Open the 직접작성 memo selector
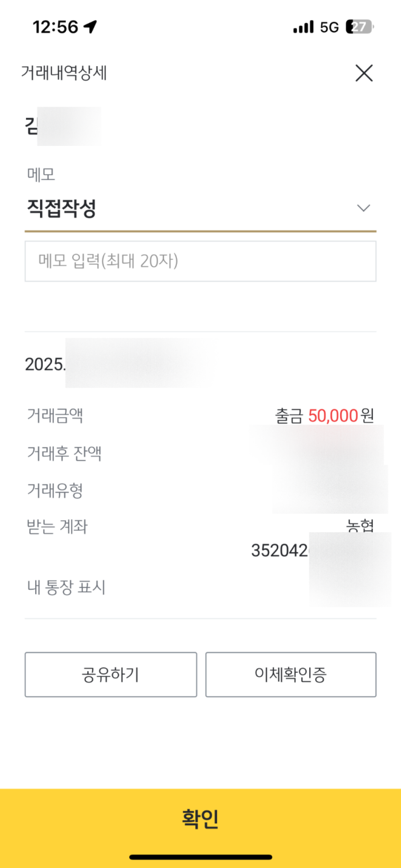Image resolution: width=401 pixels, height=868 pixels. tap(200, 208)
